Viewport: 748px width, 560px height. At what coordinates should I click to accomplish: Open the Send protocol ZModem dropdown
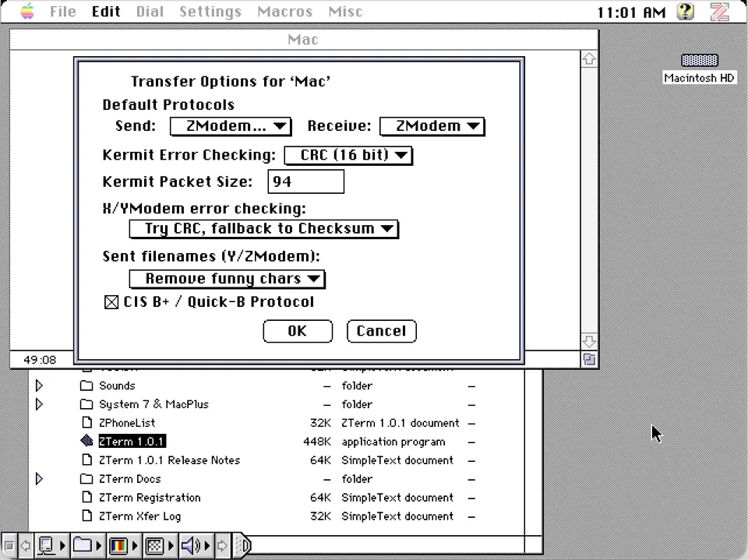tap(231, 125)
